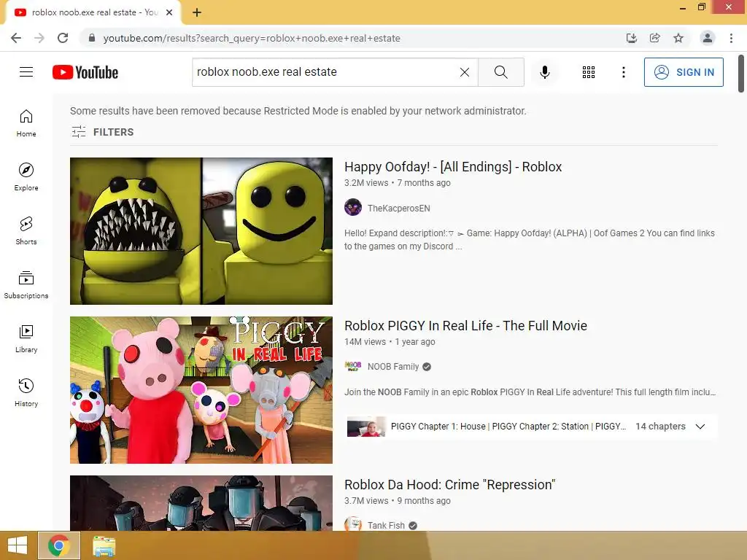The height and width of the screenshot is (560, 747).
Task: Click the Restricted Mode notice text
Action: pos(298,111)
